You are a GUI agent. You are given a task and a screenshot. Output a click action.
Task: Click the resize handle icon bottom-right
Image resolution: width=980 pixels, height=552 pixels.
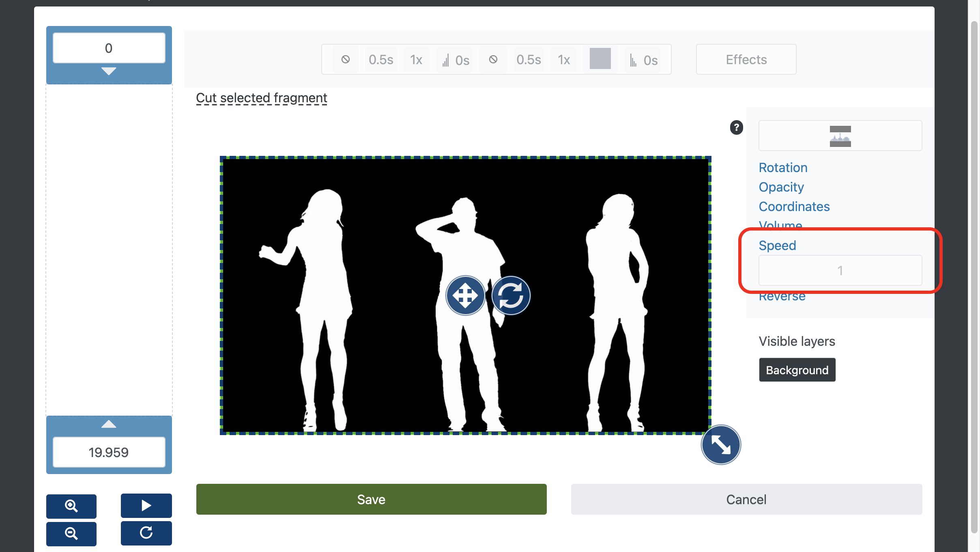(x=722, y=444)
